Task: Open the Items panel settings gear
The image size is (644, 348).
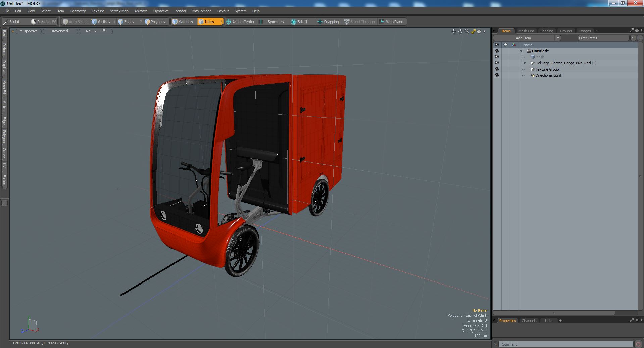Action: tap(637, 31)
